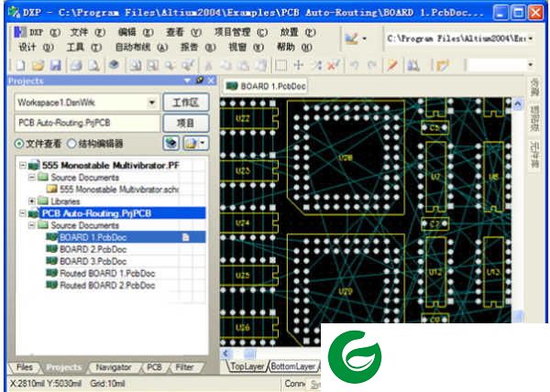
Task: Click the 项目 button
Action: [x=186, y=123]
